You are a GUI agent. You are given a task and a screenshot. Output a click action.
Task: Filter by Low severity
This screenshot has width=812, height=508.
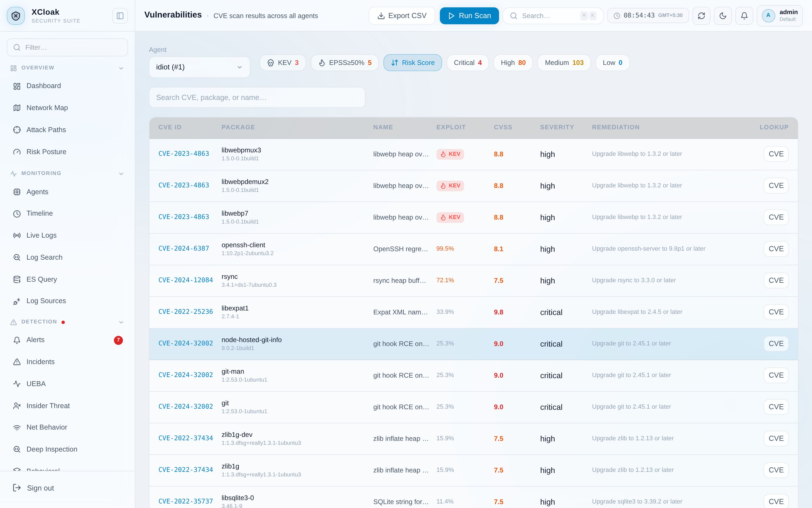(x=612, y=63)
